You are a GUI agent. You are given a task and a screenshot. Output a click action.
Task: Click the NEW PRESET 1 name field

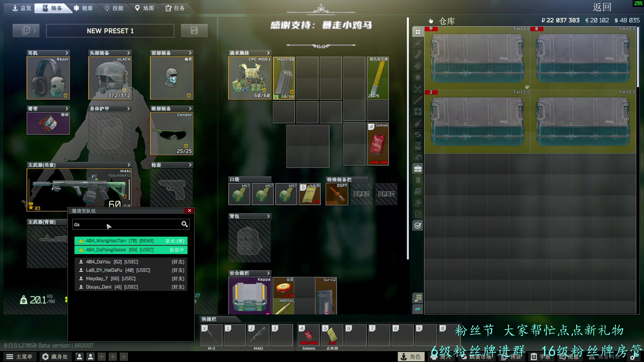point(110,31)
